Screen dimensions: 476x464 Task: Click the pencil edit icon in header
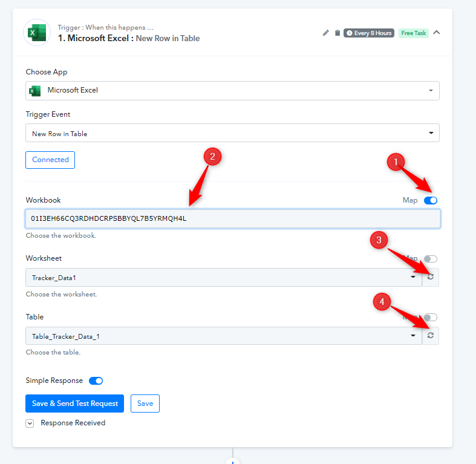pos(325,33)
